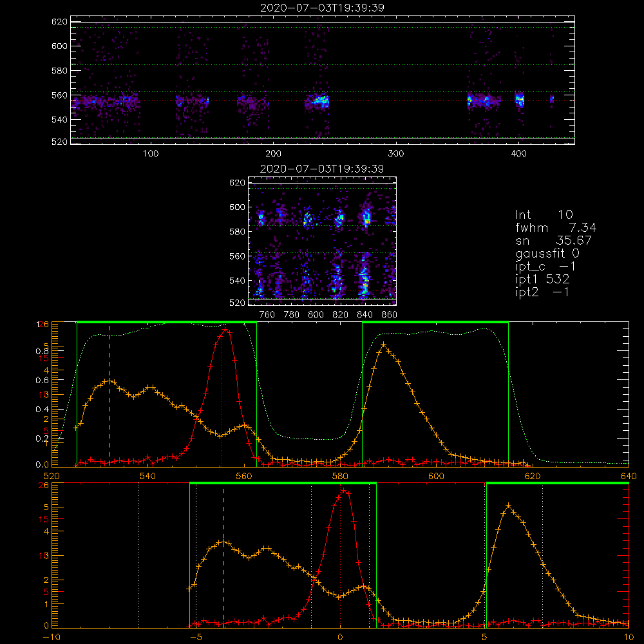This screenshot has width=644, height=644.
Task: Click y-axis label 540 of top image
Action: [x=59, y=120]
